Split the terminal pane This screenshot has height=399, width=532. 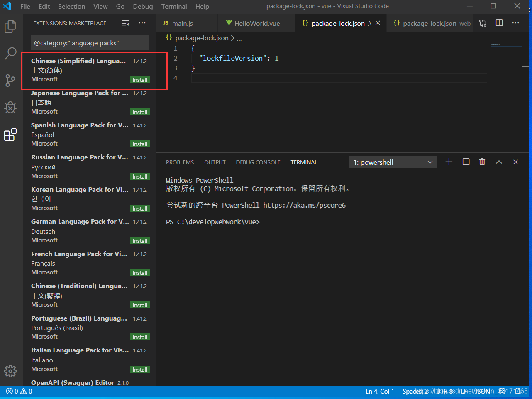[x=466, y=162]
